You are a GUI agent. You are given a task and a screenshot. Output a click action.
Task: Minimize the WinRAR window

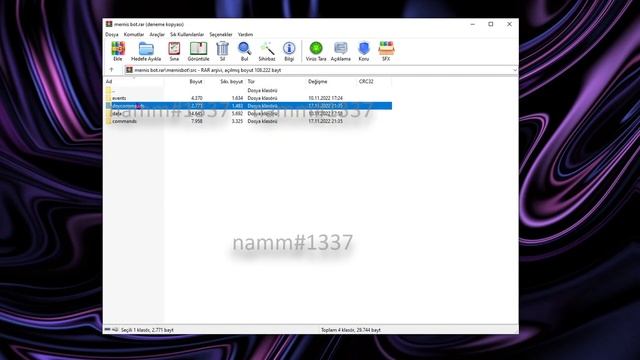point(473,24)
